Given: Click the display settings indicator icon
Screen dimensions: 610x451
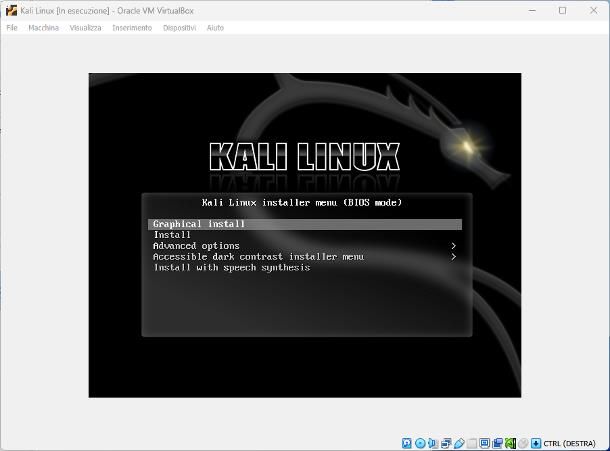Looking at the screenshot, I should pos(484,443).
